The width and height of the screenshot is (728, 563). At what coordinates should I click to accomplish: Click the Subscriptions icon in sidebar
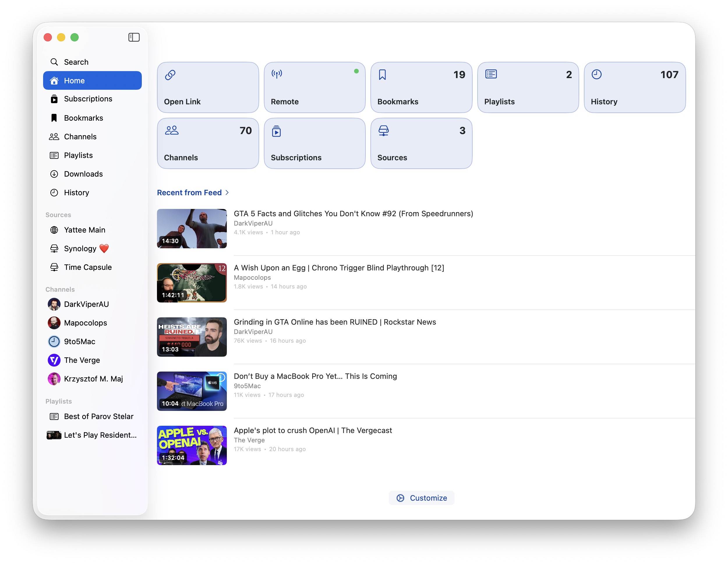pyautogui.click(x=54, y=99)
